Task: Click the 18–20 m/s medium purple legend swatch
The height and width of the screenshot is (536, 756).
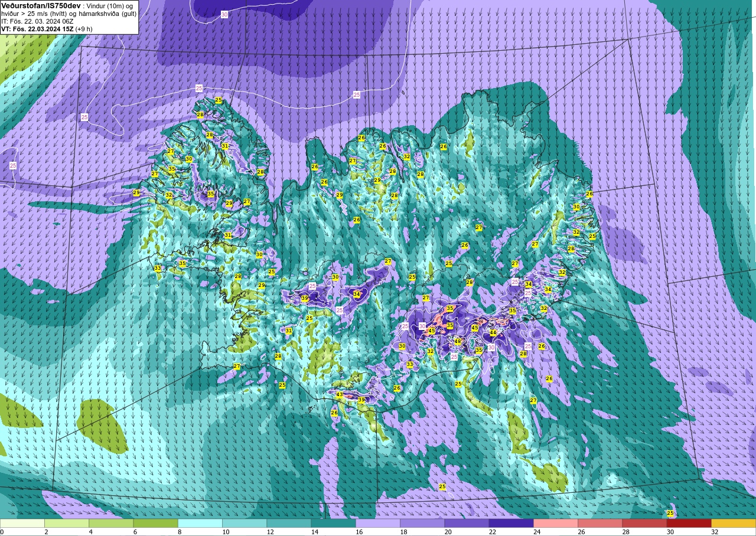Action: coord(422,523)
